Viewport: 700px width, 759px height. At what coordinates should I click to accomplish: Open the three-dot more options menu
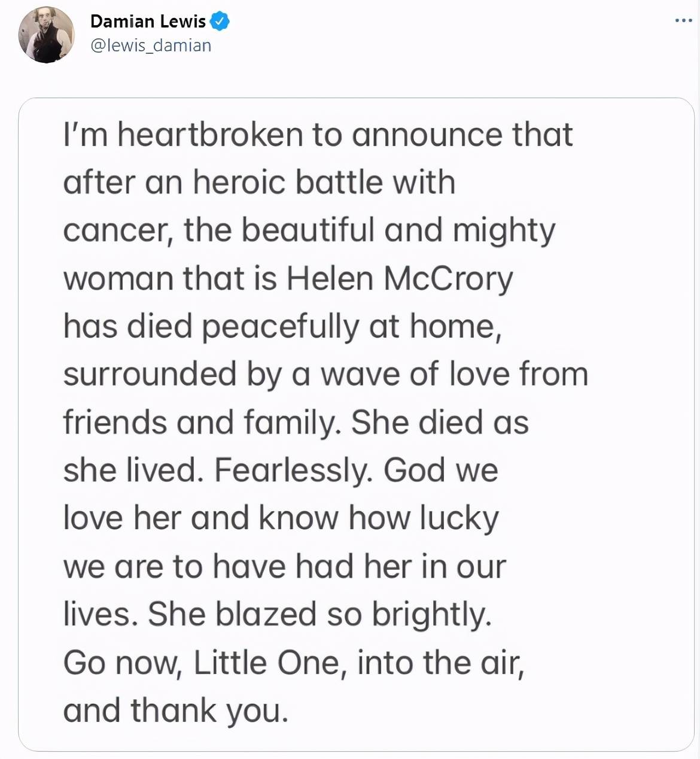click(x=683, y=21)
